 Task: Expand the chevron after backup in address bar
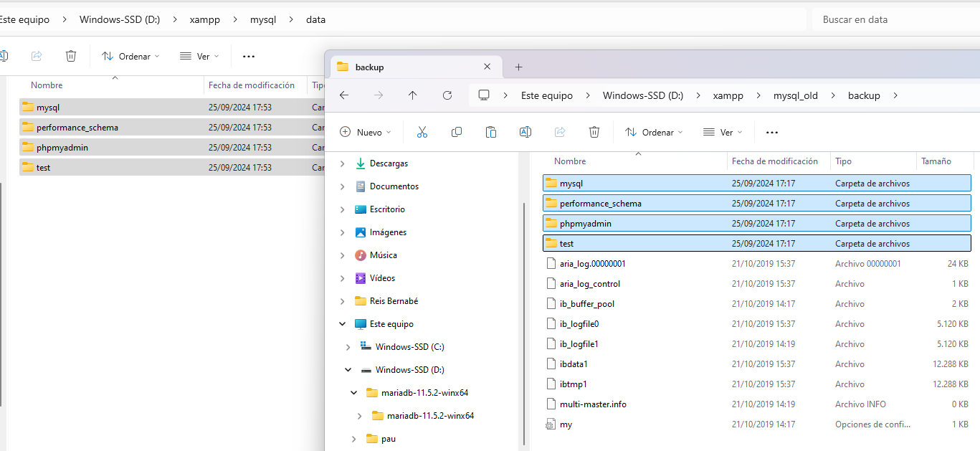click(x=895, y=95)
